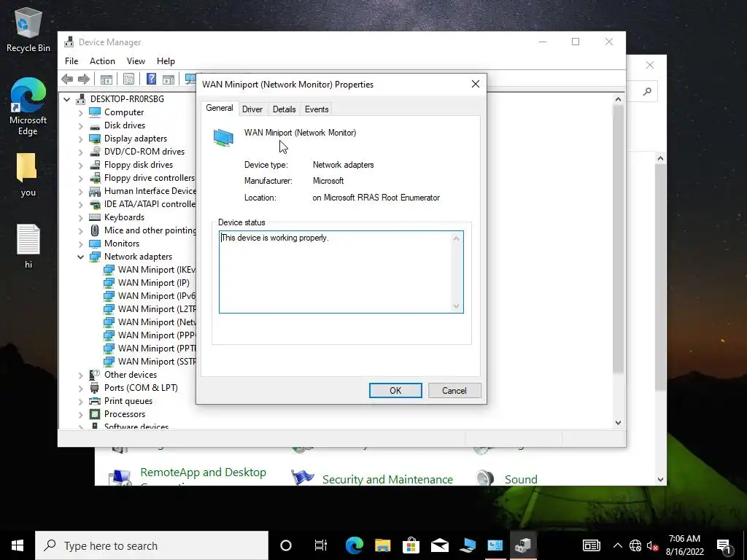Open Security and Maintenance in Control Panel
Image resolution: width=747 pixels, height=560 pixels.
coord(387,479)
